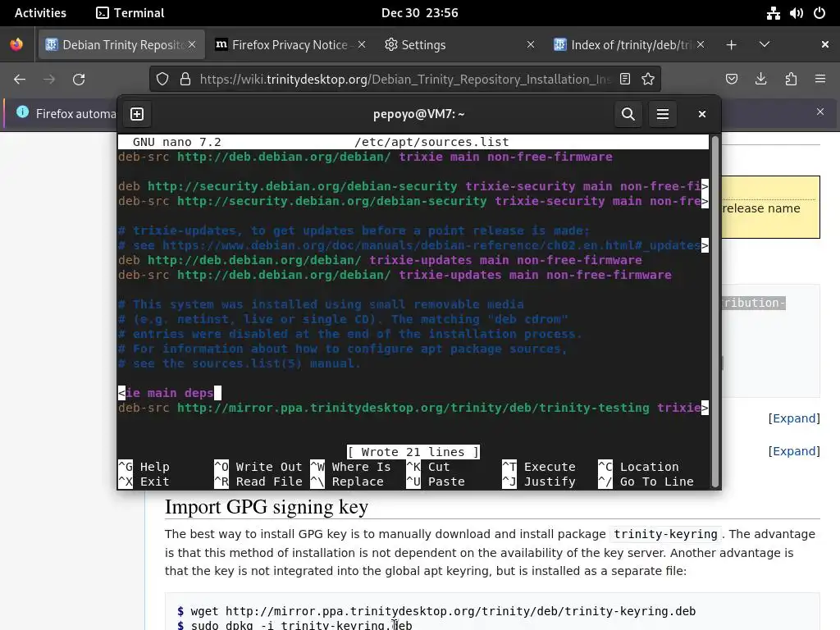Open the volume icon in system tray
Image resolution: width=840 pixels, height=630 pixels.
click(796, 13)
